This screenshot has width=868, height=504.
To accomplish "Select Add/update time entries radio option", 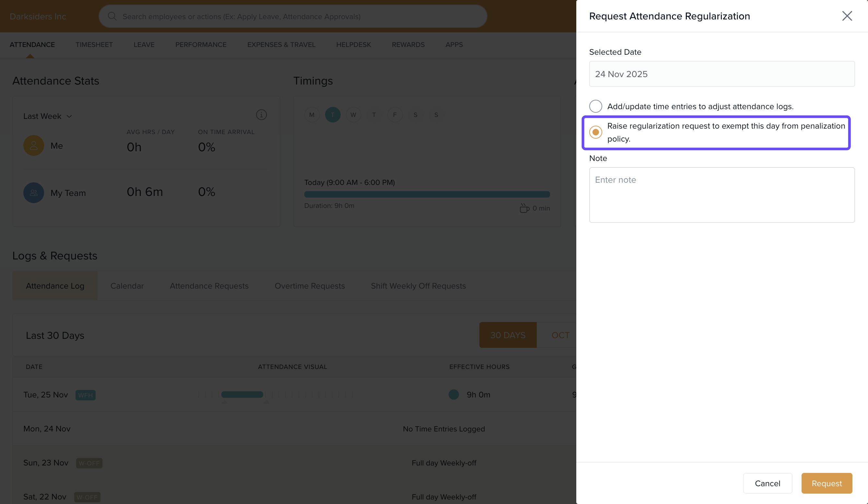I will (x=595, y=106).
